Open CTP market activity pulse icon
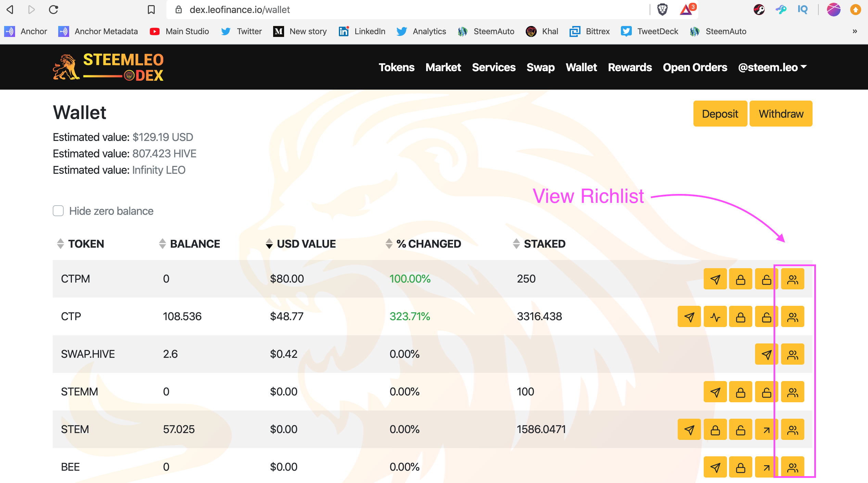The height and width of the screenshot is (483, 868). pyautogui.click(x=715, y=316)
